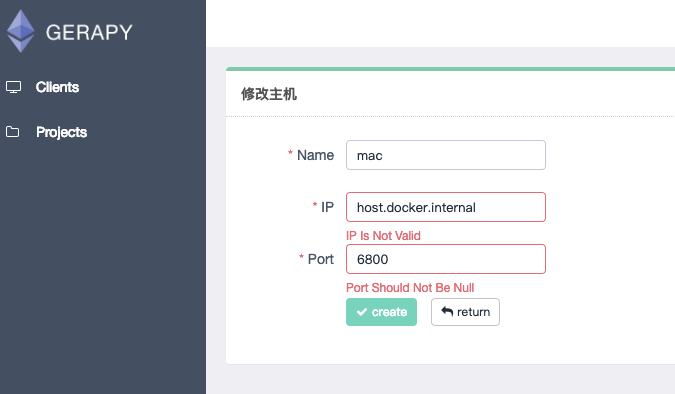The image size is (675, 394).
Task: Open the Projects menu item
Action: 62,132
